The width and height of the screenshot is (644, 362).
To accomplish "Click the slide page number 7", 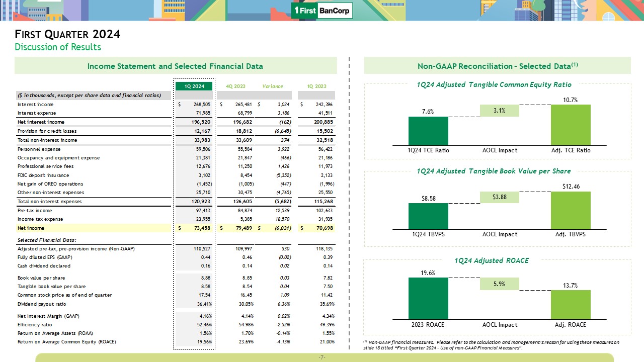I will point(322,357).
